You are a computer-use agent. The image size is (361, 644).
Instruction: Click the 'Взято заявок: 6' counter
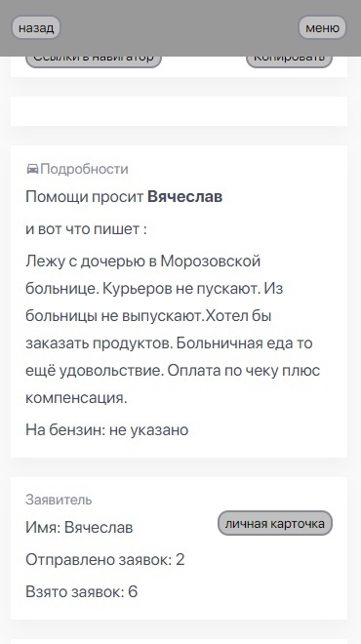click(81, 591)
